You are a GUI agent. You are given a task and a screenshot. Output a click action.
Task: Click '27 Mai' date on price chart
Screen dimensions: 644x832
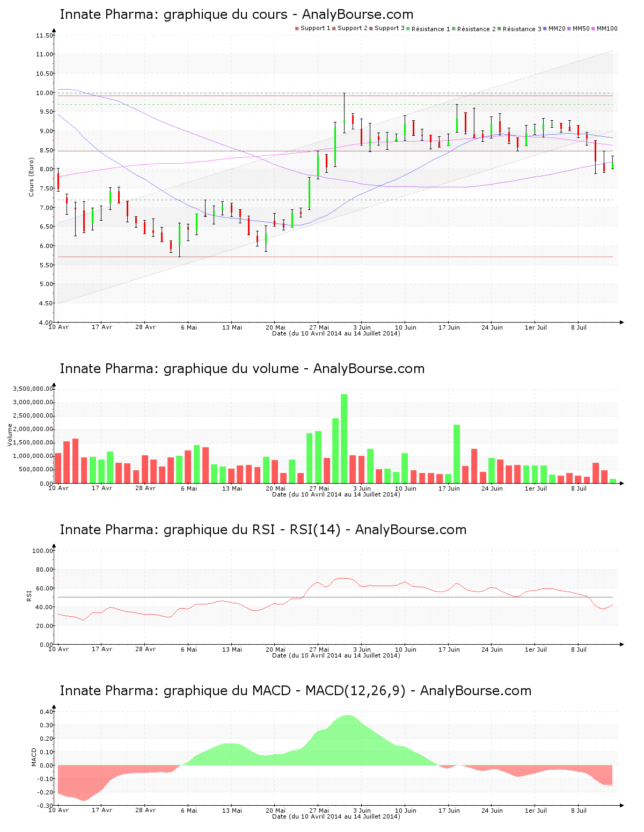[319, 327]
